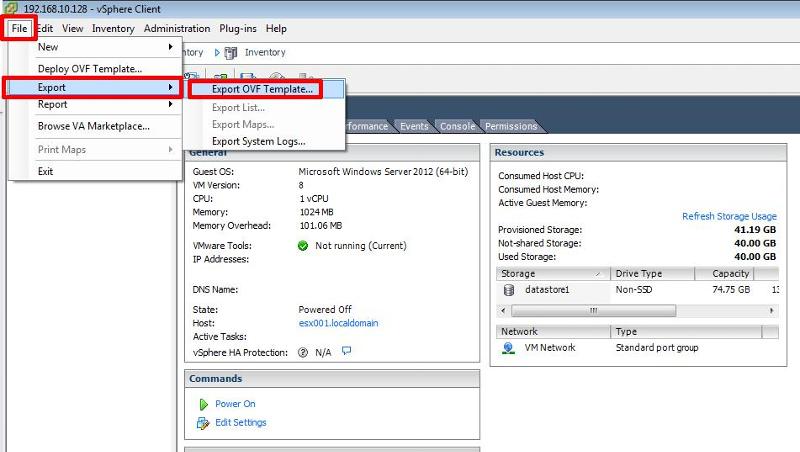Sort by the Capacity column header
800x452 pixels.
pyautogui.click(x=724, y=274)
